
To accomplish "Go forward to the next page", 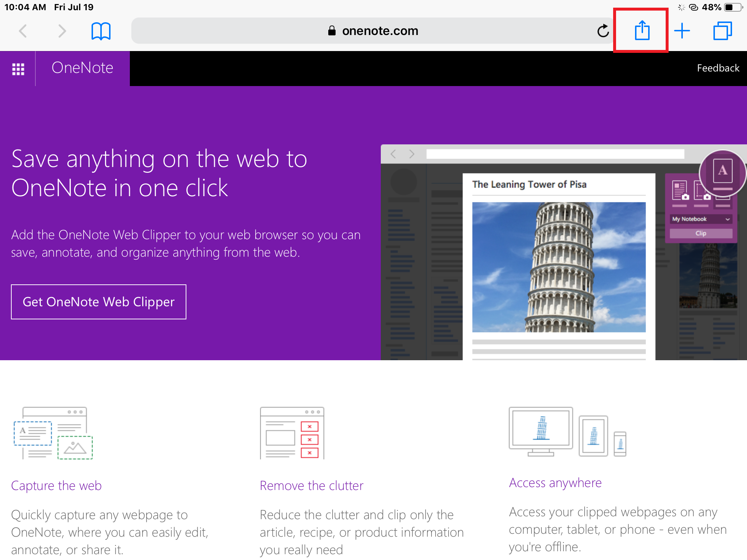I will [62, 31].
